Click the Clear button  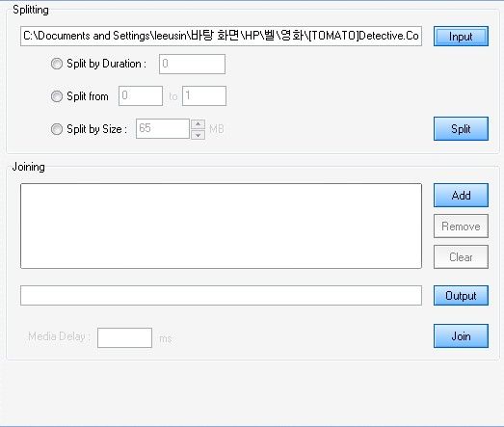pyautogui.click(x=461, y=257)
